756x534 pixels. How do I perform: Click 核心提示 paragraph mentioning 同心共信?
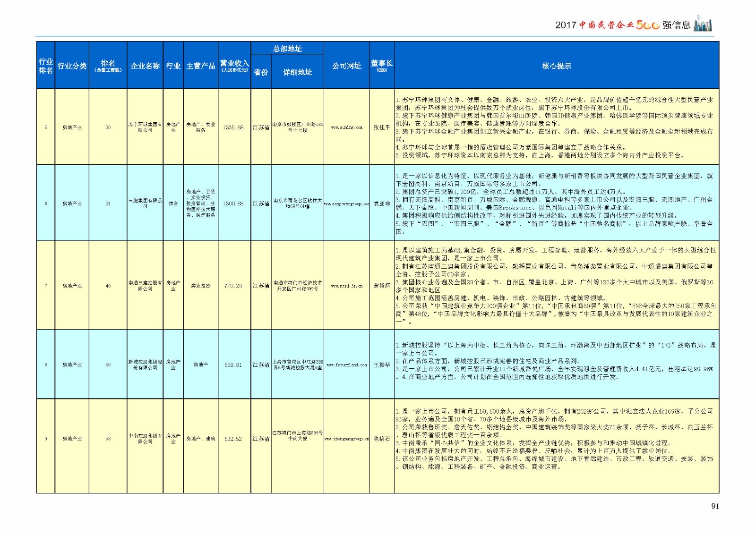pyautogui.click(x=555, y=439)
